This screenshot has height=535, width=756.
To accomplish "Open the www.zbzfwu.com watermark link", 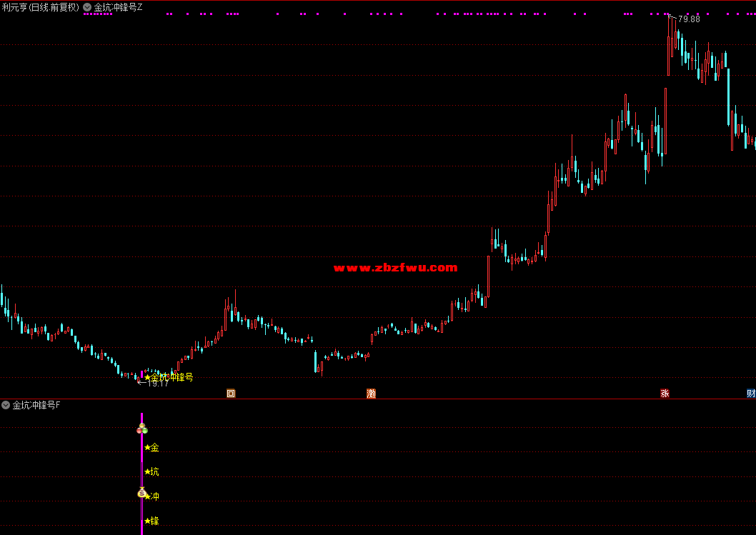I will tap(395, 268).
